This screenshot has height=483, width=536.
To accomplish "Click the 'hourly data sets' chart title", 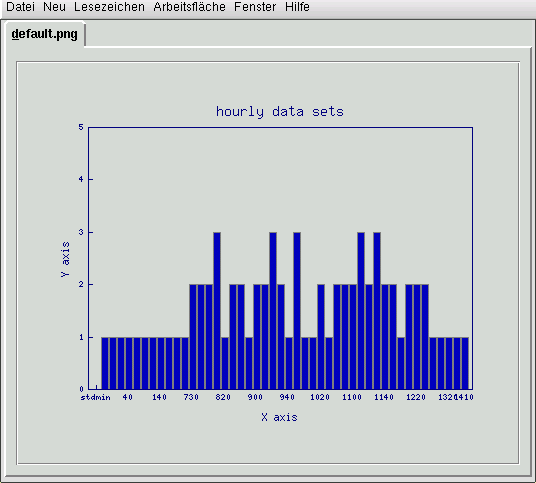I will pos(280,112).
